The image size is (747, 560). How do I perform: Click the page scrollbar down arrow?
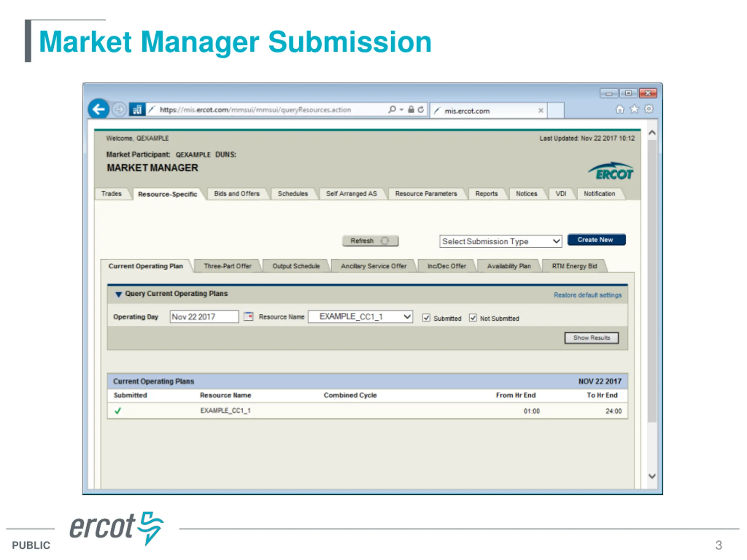click(652, 476)
